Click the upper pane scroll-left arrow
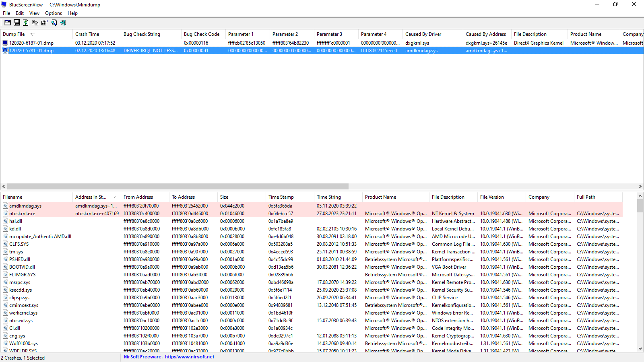Screen dimensions: 644x362 click(4, 187)
